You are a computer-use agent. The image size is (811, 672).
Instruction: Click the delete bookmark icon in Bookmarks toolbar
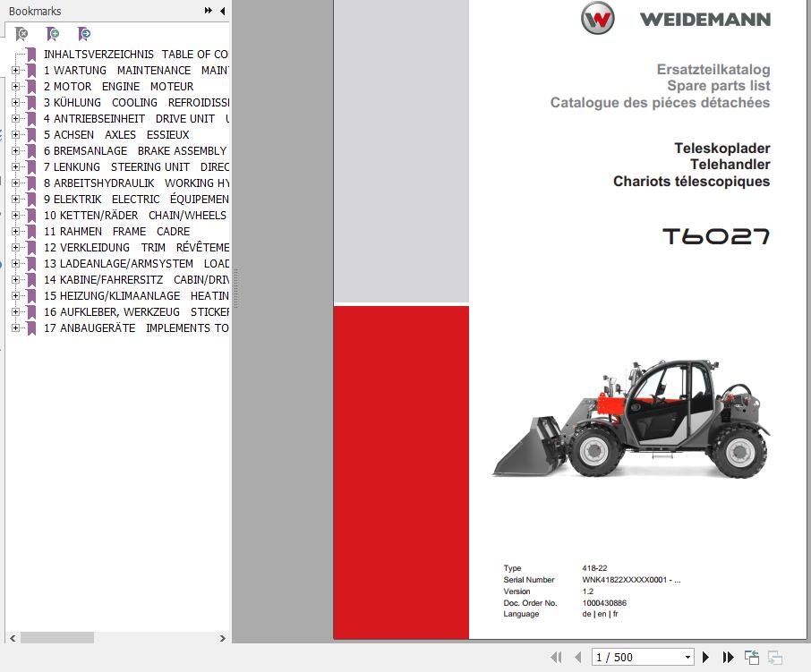click(21, 34)
